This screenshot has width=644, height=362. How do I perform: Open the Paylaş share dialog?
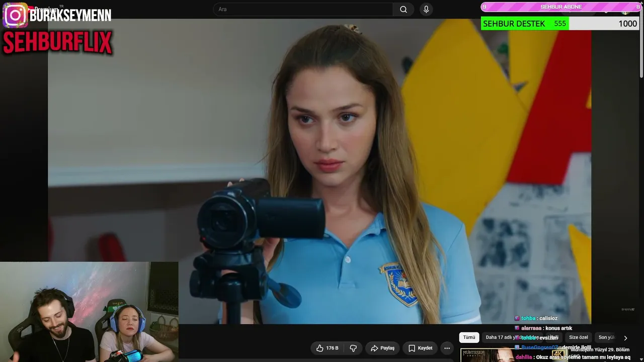point(382,348)
